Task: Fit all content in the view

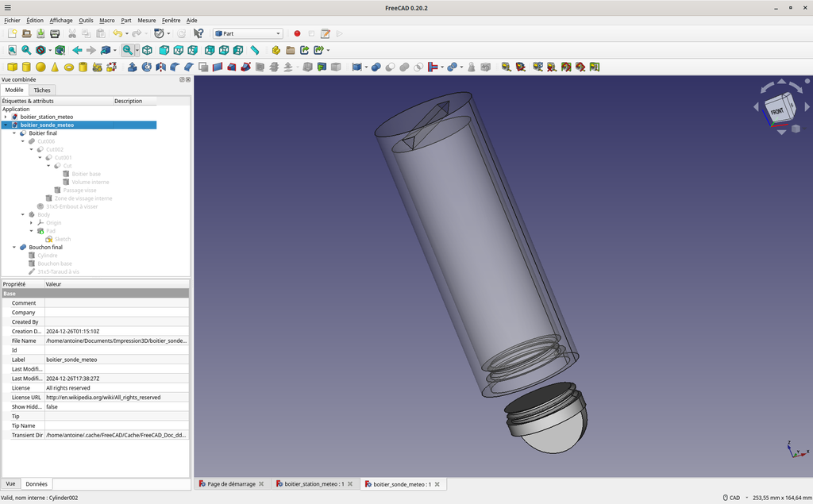Action: [x=12, y=50]
